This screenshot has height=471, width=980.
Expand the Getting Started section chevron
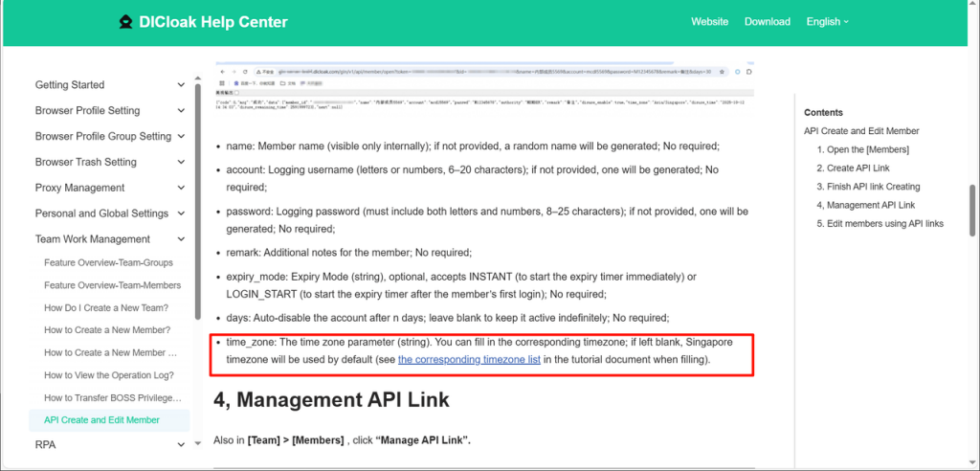coord(181,85)
